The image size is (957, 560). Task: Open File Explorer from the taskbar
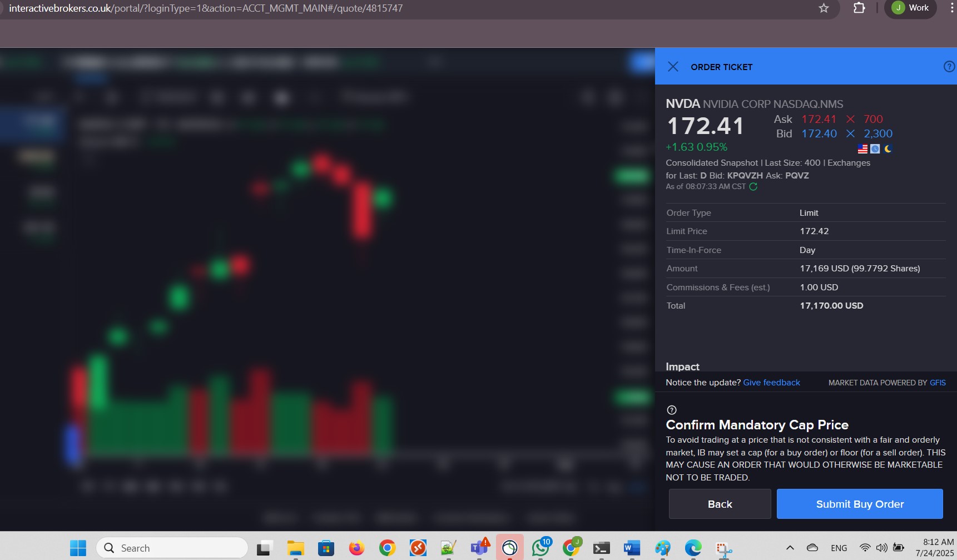click(295, 548)
